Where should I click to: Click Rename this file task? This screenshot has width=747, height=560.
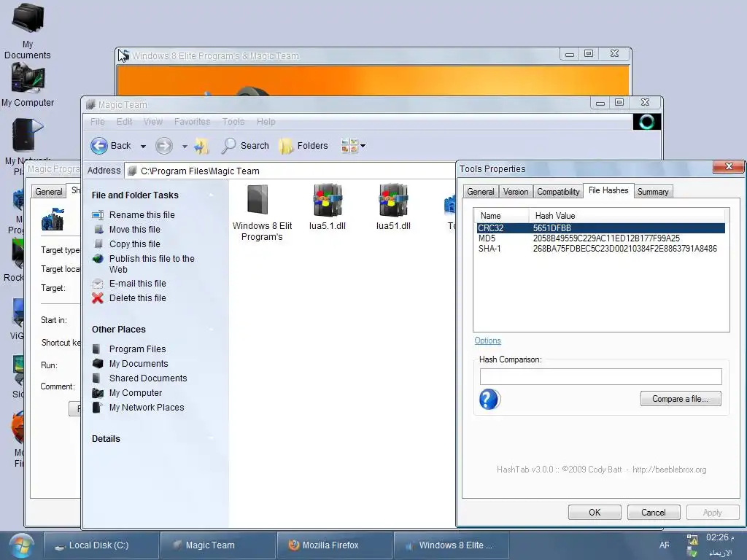[142, 215]
